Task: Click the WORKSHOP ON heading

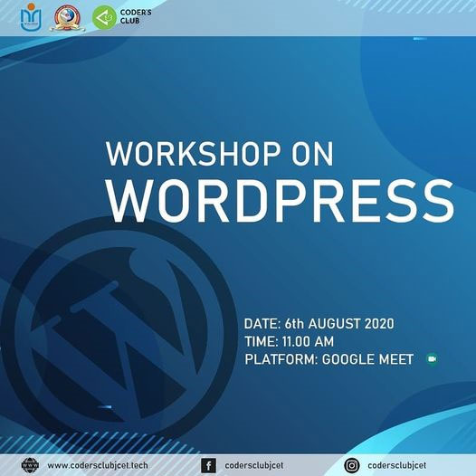Action: (220, 154)
